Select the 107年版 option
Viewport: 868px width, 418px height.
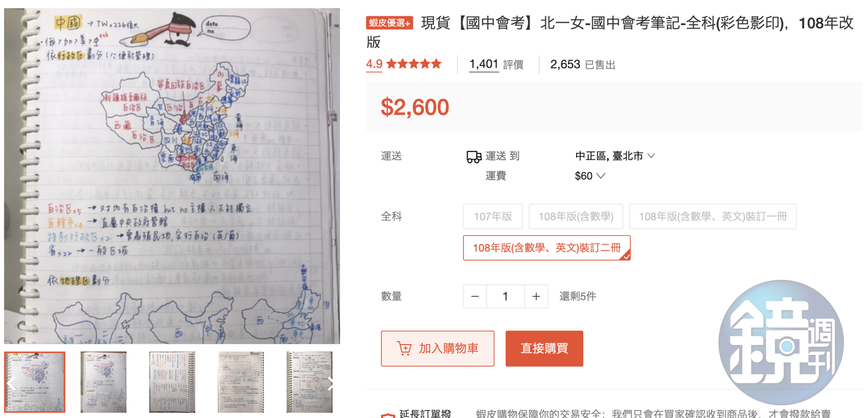tap(493, 217)
